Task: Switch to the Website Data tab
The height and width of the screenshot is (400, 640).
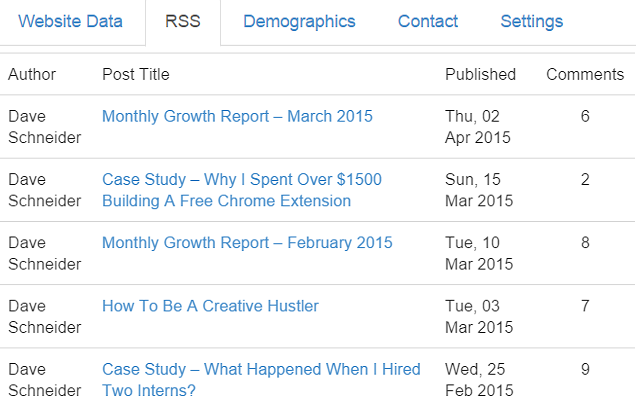Action: [x=71, y=21]
